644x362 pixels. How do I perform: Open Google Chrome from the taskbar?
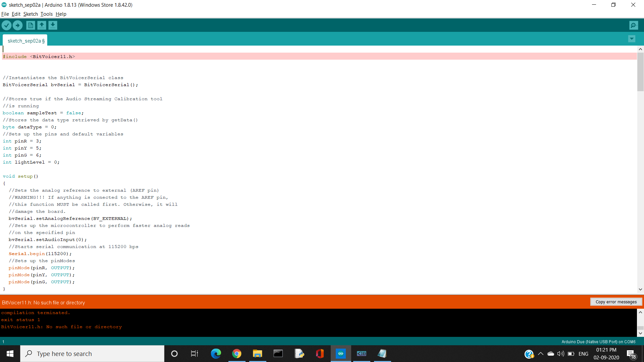[x=237, y=353]
